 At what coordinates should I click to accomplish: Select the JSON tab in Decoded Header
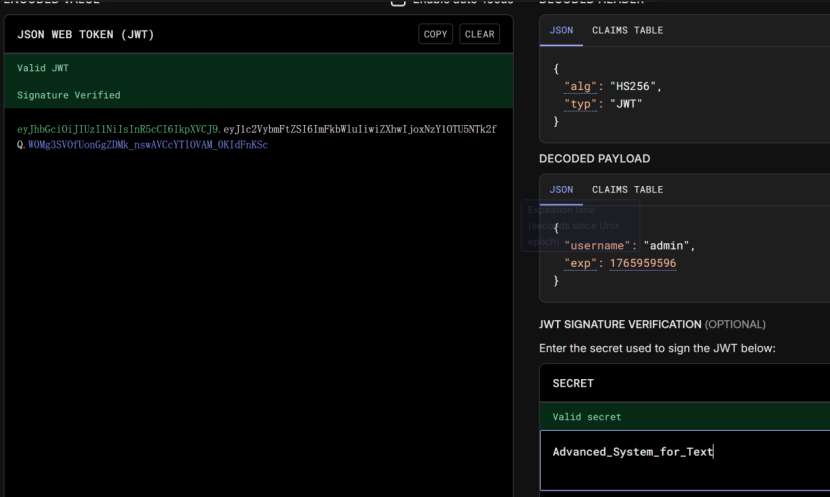(x=561, y=30)
